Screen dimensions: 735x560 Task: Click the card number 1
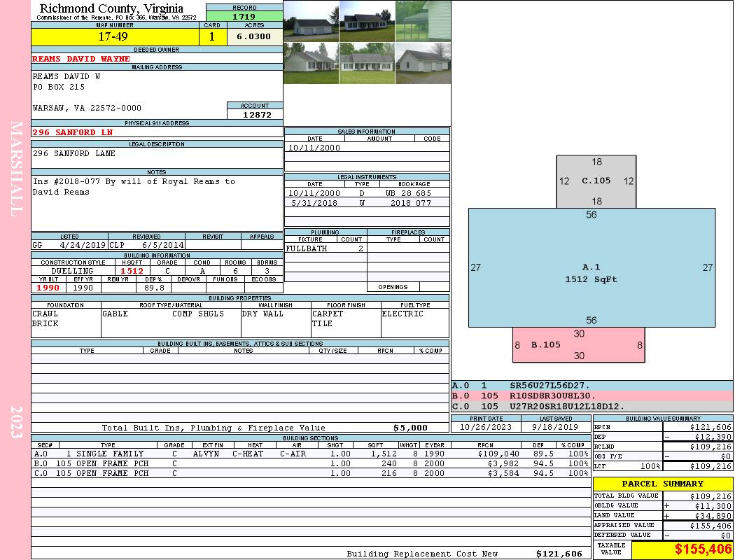pyautogui.click(x=212, y=36)
